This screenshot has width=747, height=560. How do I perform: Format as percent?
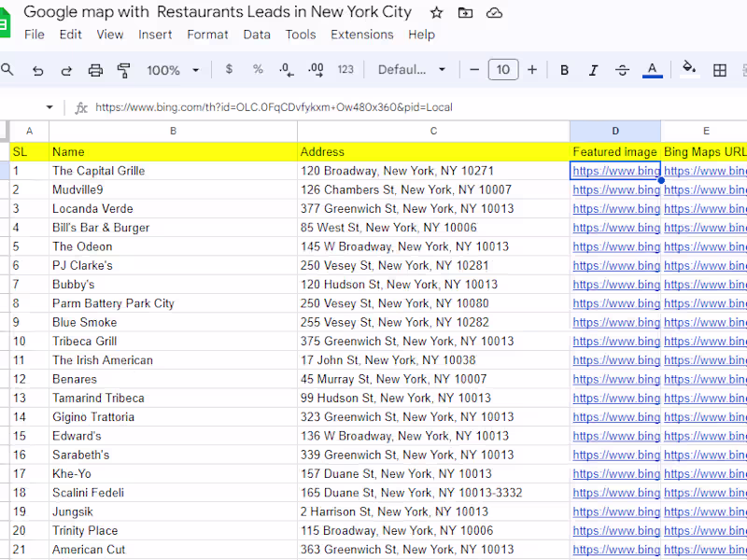pos(258,69)
